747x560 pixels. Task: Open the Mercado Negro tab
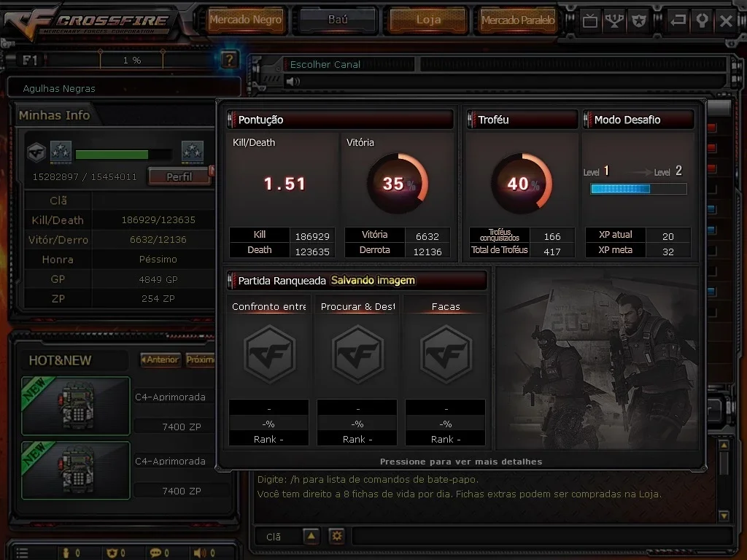[x=245, y=20]
